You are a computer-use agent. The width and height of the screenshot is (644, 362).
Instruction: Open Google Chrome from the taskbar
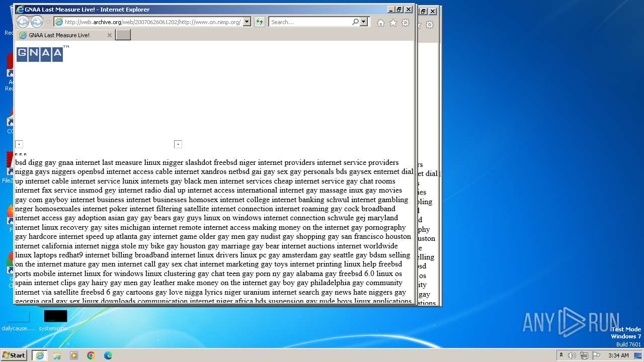pos(91,355)
